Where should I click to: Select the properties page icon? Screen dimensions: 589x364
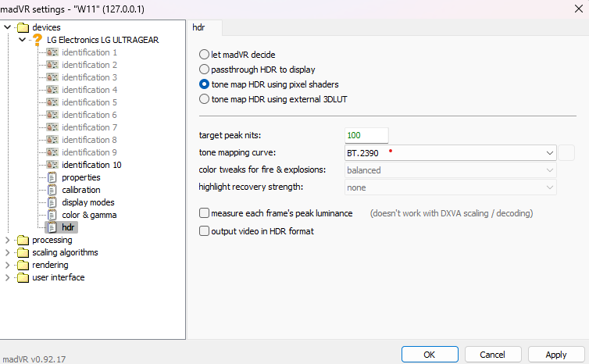tap(52, 177)
